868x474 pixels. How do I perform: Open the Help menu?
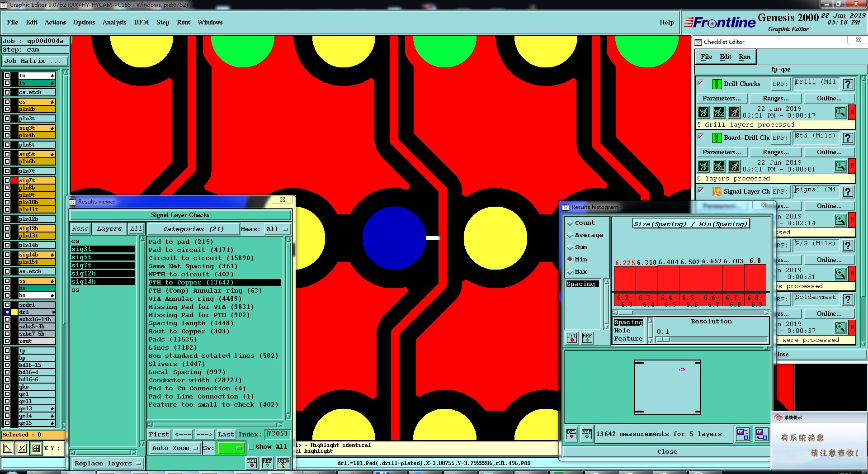pyautogui.click(x=666, y=22)
